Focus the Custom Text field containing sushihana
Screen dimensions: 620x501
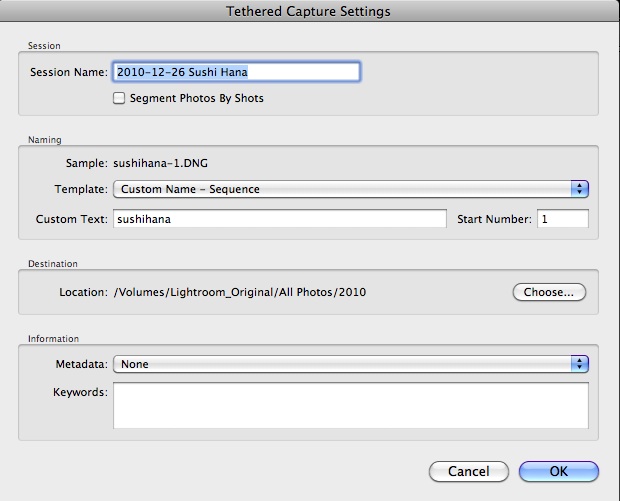point(280,219)
